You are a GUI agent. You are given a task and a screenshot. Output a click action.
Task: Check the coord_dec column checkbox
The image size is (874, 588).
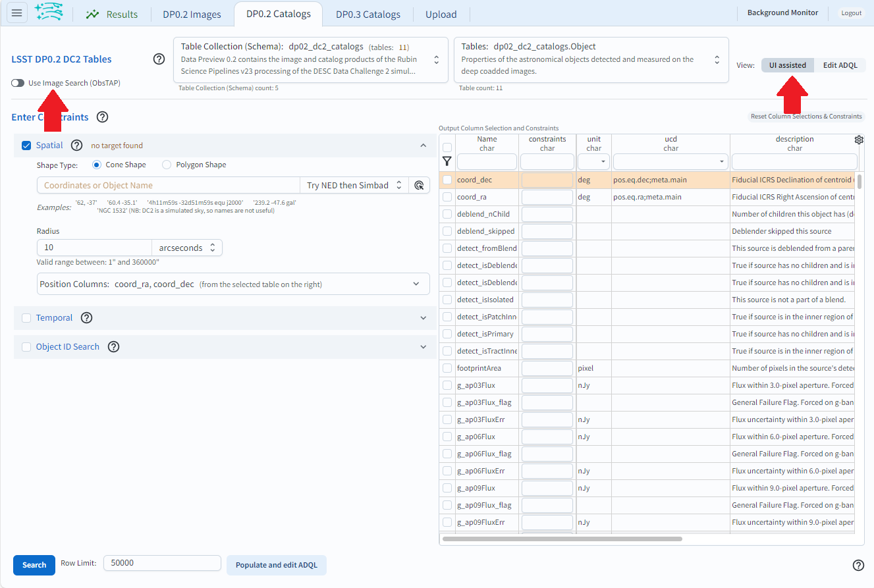pyautogui.click(x=446, y=179)
